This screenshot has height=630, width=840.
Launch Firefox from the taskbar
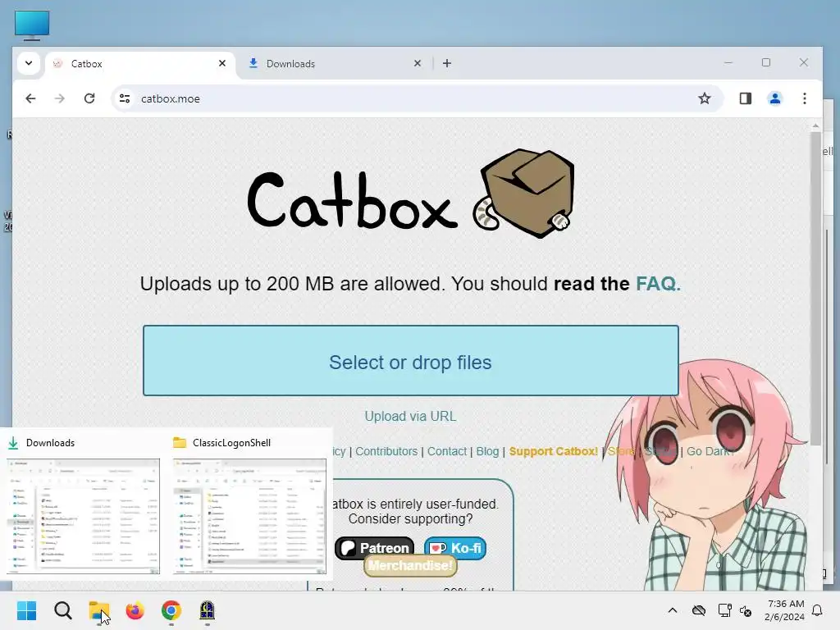pyautogui.click(x=135, y=610)
